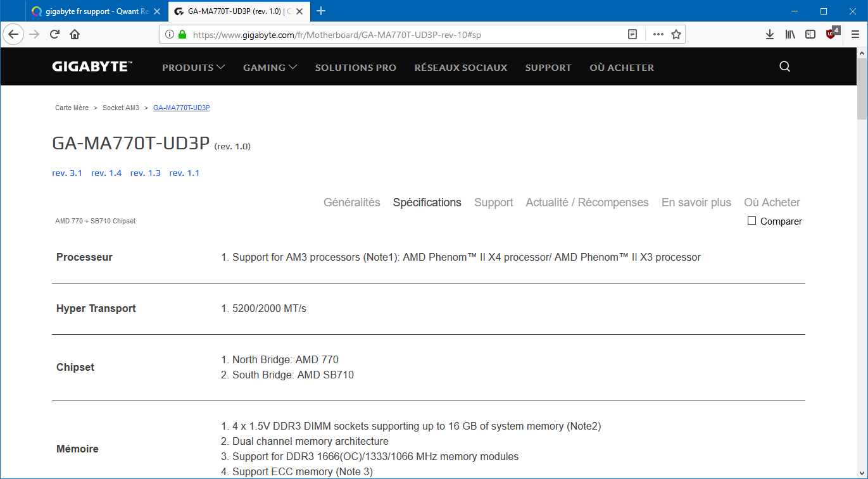Follow the Socket AM3 breadcrumb link
Screen dimensions: 868x479
point(121,108)
